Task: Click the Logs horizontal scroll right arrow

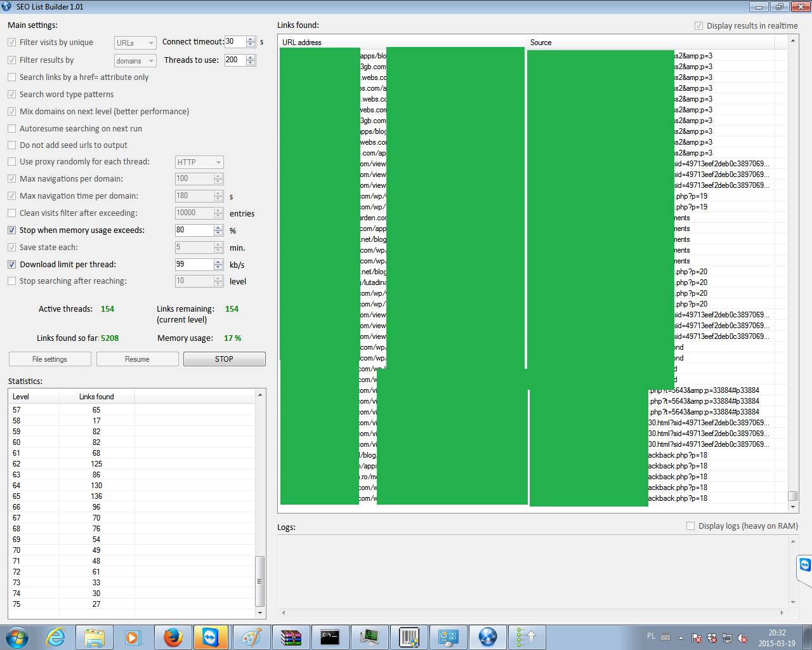Action: click(782, 613)
